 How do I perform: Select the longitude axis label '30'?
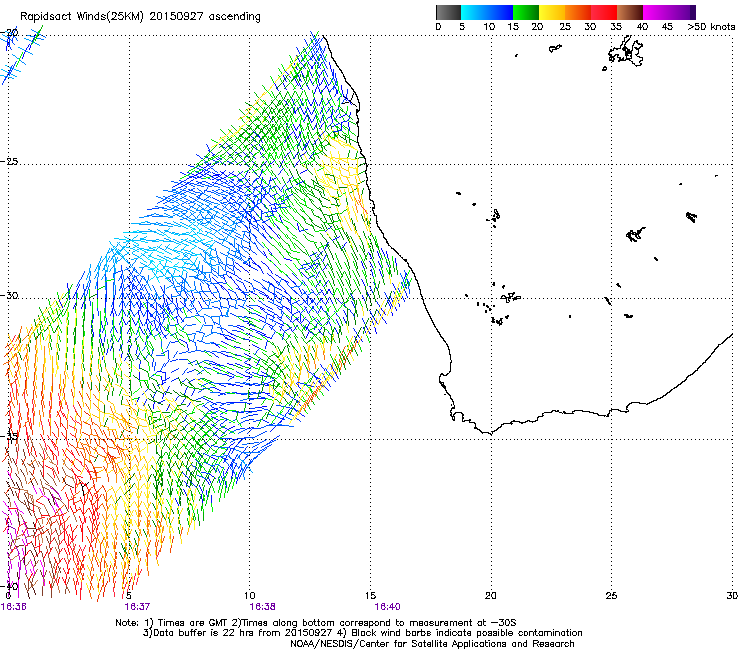tap(733, 595)
